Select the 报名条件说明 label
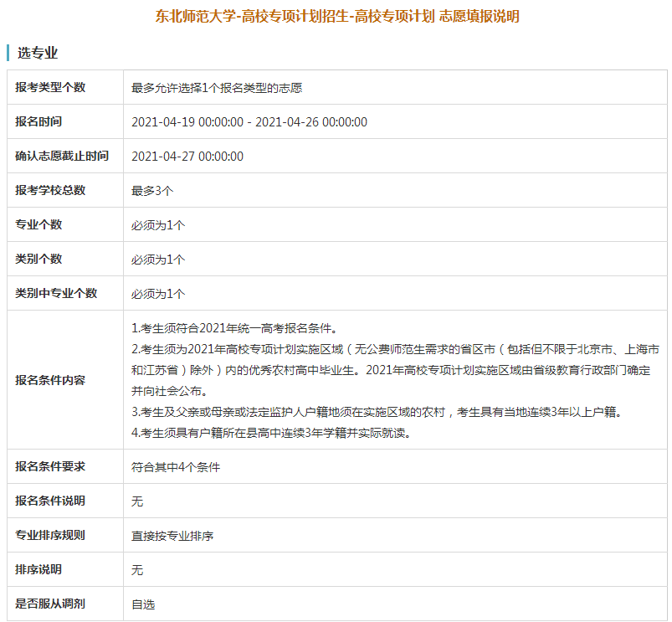This screenshot has height=622, width=672. (50, 501)
